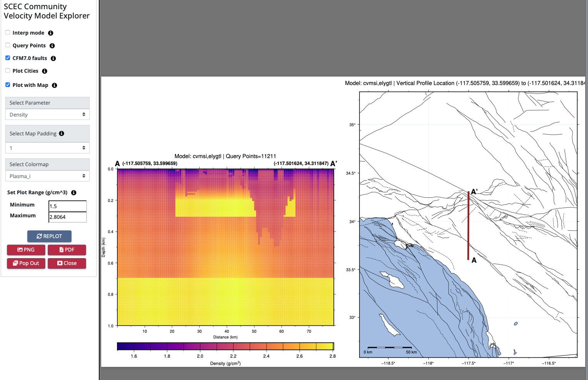588x380 pixels.
Task: Open the Plasma_i colormap dropdown
Action: (47, 176)
